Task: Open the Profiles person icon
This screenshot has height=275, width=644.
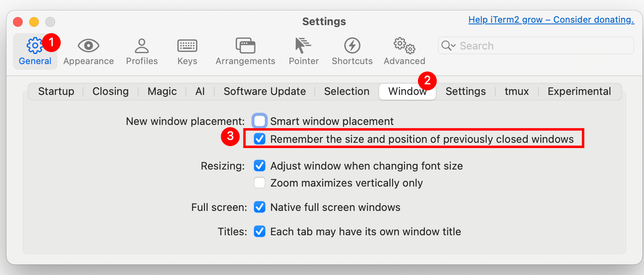Action: point(142,46)
